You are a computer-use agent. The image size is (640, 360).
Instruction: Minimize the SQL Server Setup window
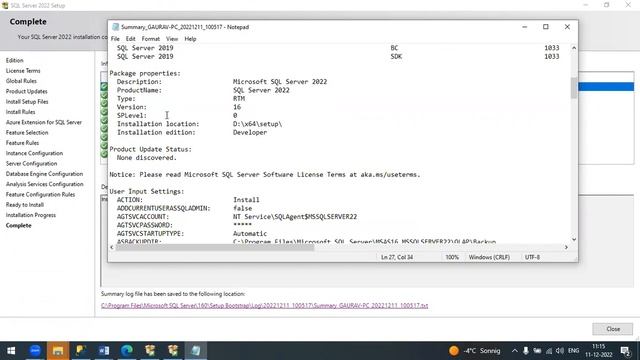(x=586, y=5)
